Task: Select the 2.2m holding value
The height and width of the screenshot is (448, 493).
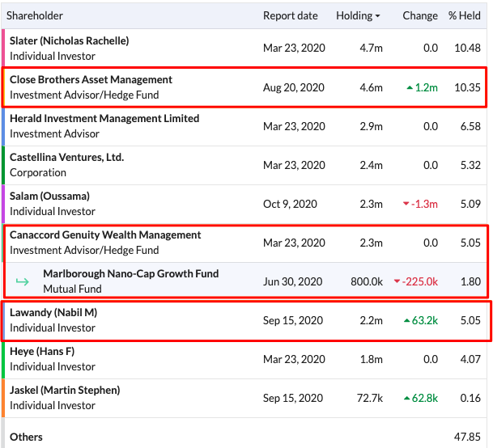Action: [371, 320]
